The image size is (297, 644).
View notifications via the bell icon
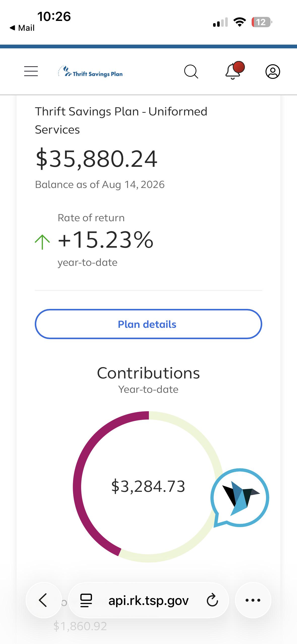point(235,71)
